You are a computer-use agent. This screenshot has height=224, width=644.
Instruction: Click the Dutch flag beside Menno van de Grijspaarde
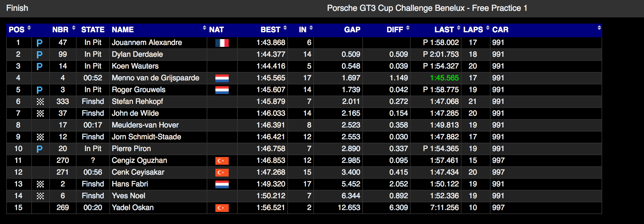point(222,78)
